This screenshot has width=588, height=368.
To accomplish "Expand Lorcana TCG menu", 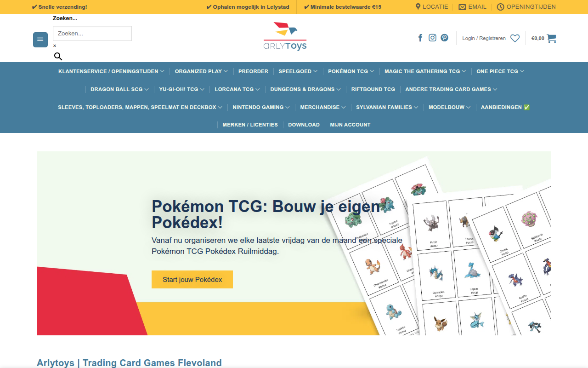I will click(x=237, y=89).
